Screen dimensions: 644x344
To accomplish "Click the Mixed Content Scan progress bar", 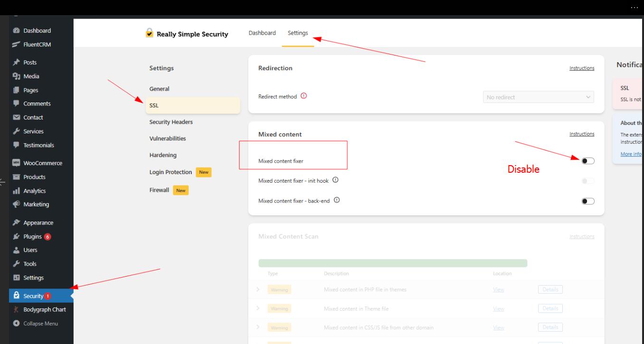I will click(392, 263).
